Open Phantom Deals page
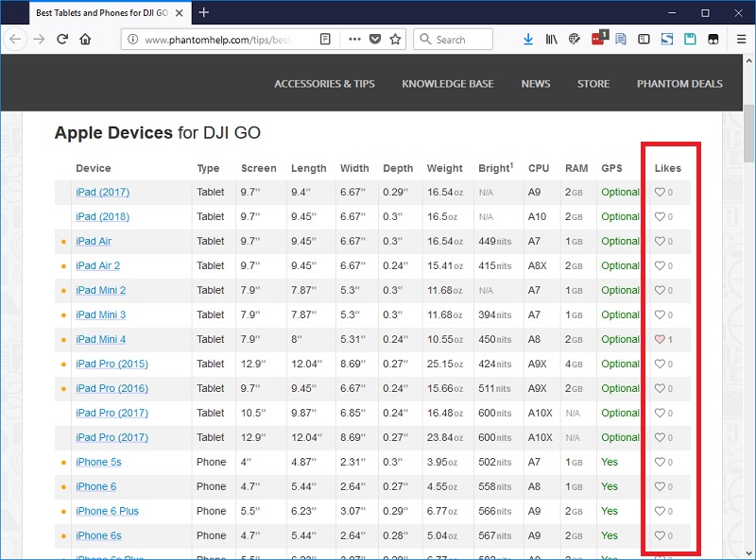This screenshot has width=756, height=560. click(x=679, y=84)
